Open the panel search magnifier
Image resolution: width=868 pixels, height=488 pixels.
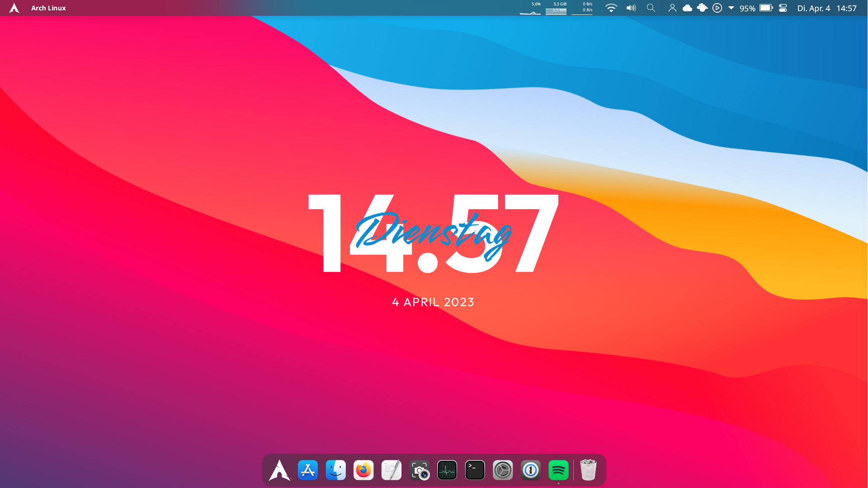(x=651, y=8)
